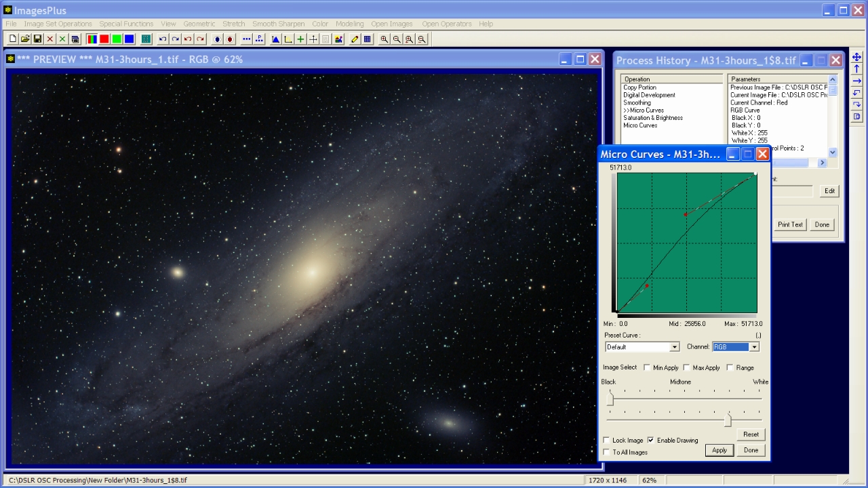Uncheck the Enable Drawing checkbox
This screenshot has height=488, width=868.
click(x=651, y=440)
